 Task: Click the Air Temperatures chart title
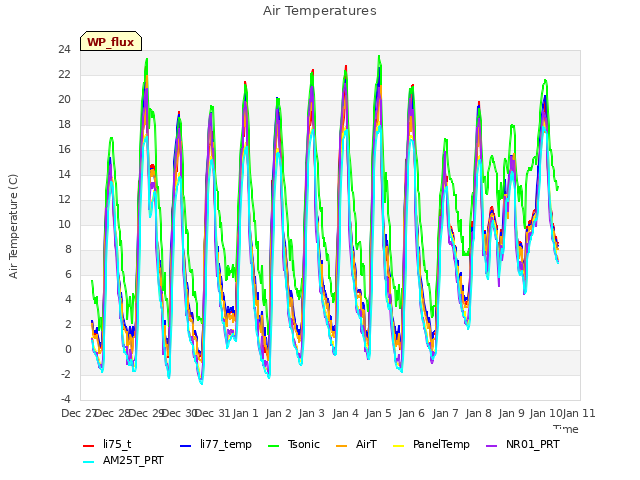pyautogui.click(x=320, y=11)
